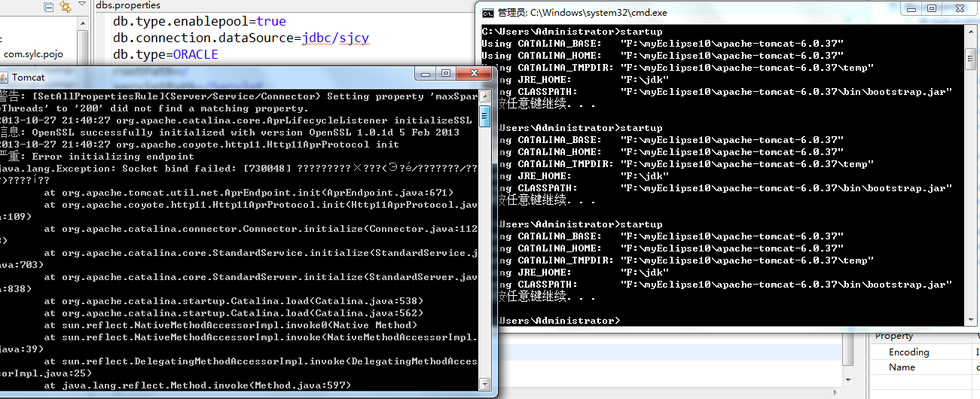Click the final C:\Users\Administrator> prompt in cmd
Viewport: 980px width, 399px height.
559,321
